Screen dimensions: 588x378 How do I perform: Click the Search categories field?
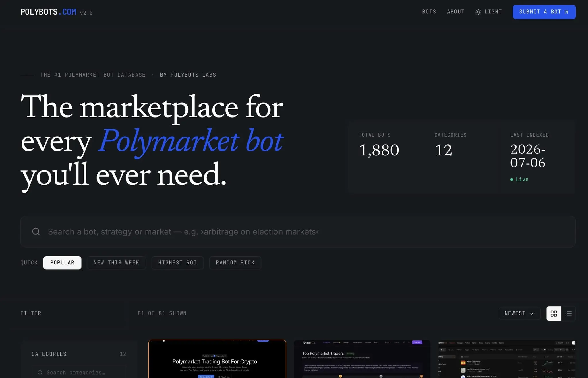tap(79, 372)
